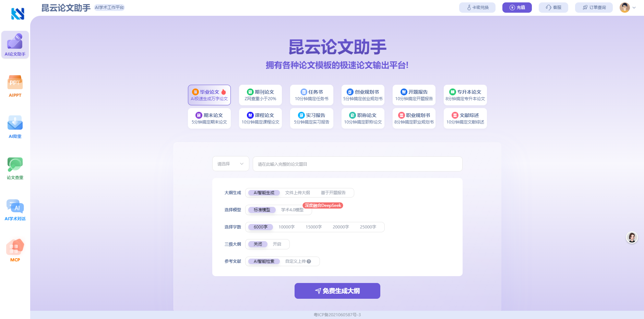The image size is (644, 319).
Task: Click the 充值 recharge button
Action: [517, 8]
